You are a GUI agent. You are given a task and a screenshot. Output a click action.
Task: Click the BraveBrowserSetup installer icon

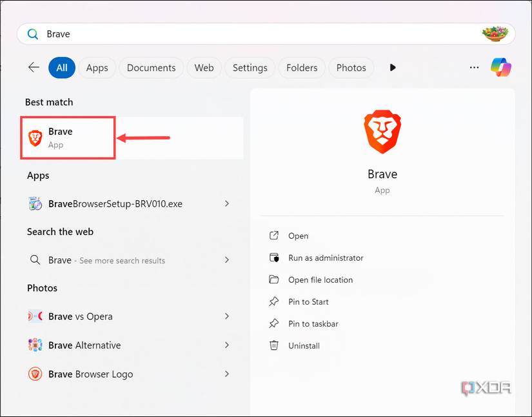point(35,204)
